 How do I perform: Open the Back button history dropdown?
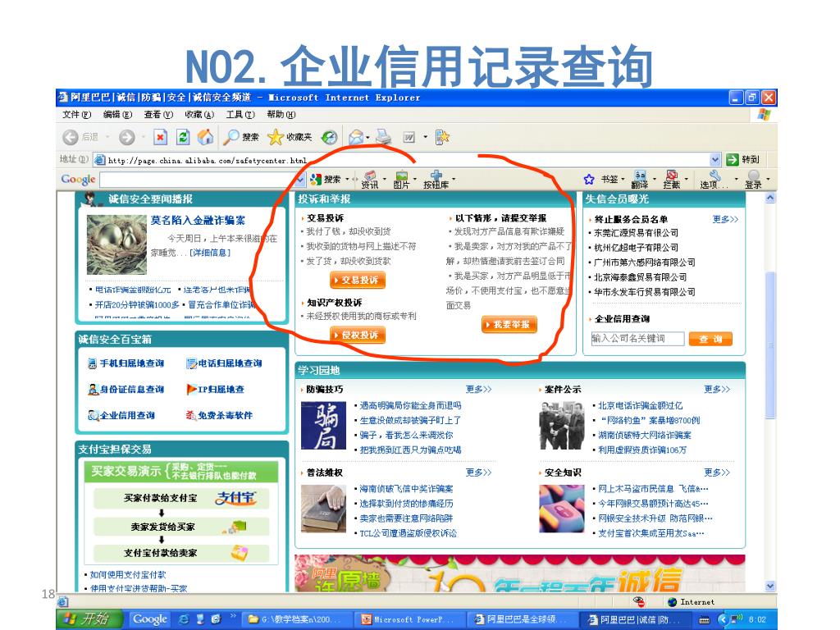point(107,137)
